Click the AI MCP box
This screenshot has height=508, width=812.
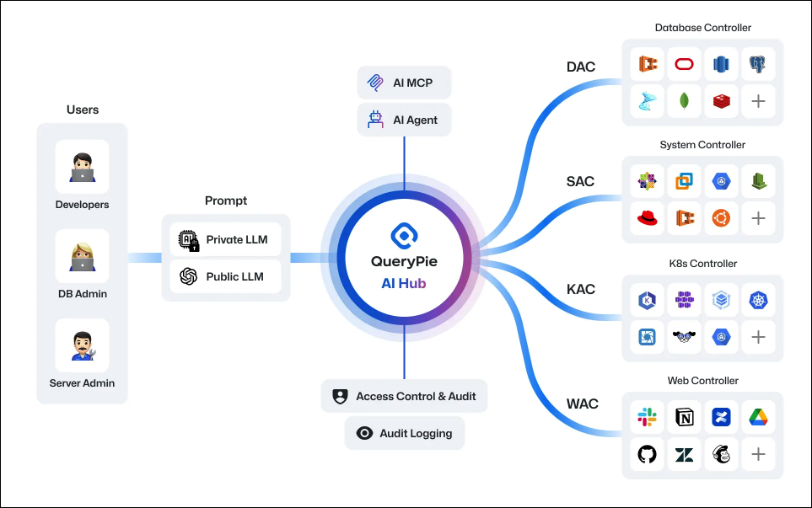404,83
